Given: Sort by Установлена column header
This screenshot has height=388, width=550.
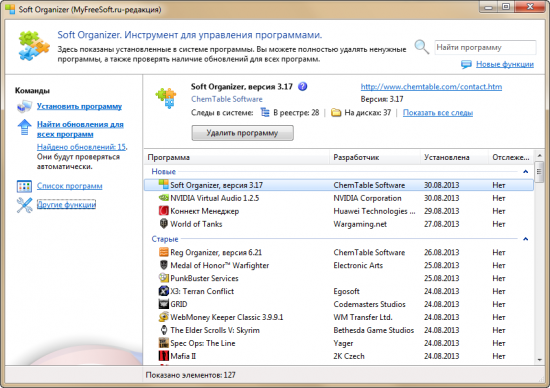Looking at the screenshot, I should [x=454, y=158].
